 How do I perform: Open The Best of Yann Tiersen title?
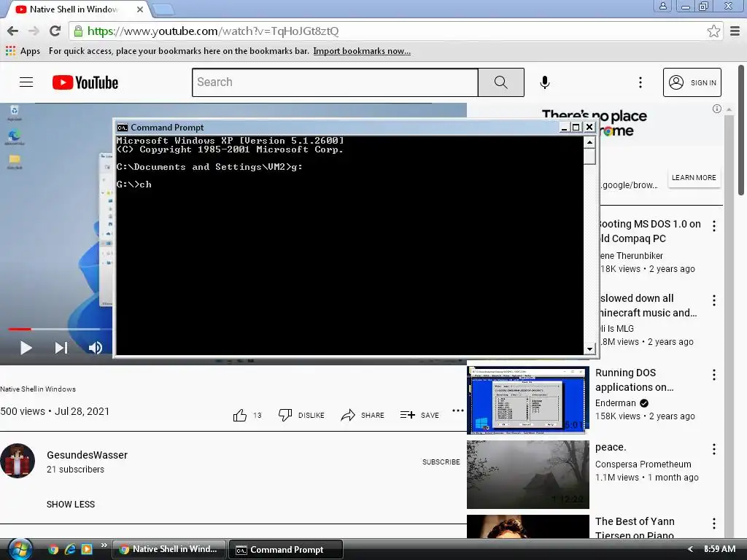coord(635,528)
